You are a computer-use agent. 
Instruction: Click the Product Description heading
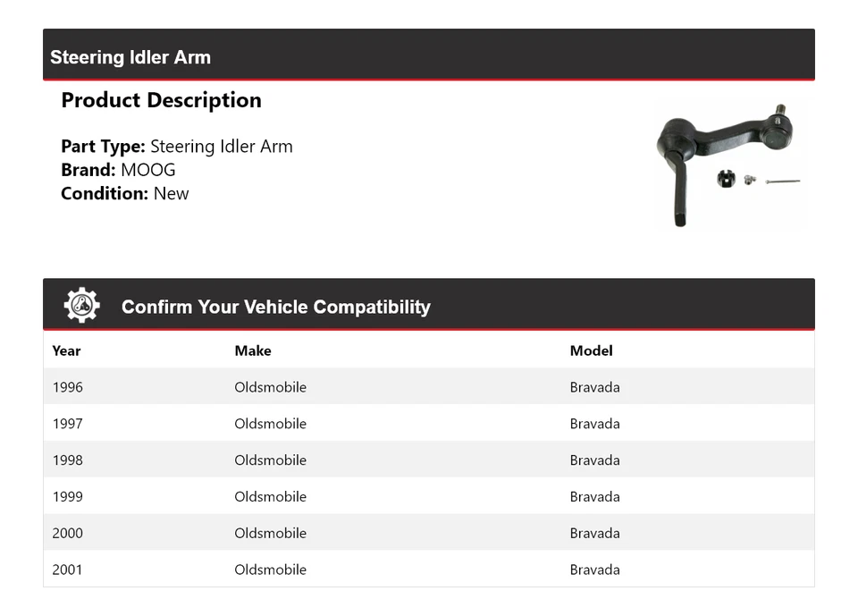pyautogui.click(x=161, y=100)
